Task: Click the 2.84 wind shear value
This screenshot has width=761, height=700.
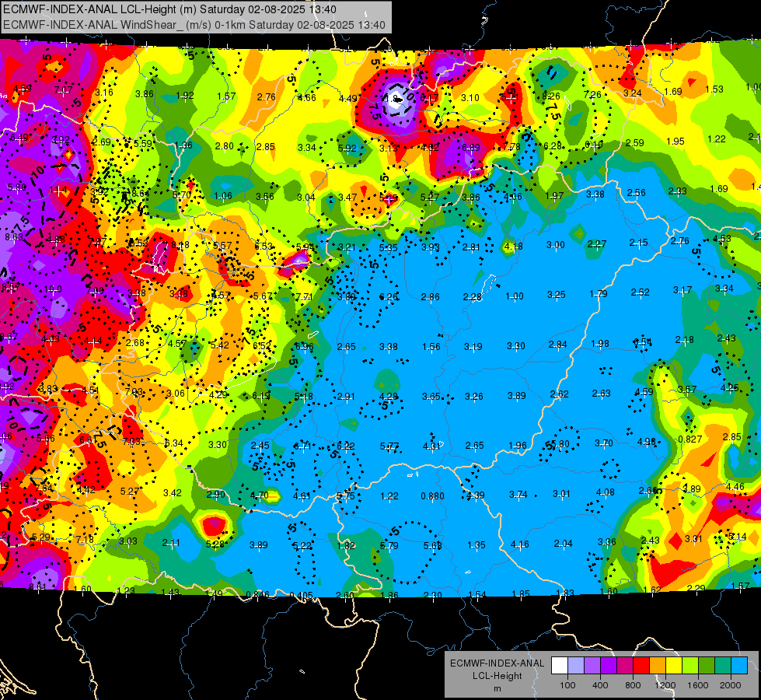Action: [x=557, y=345]
